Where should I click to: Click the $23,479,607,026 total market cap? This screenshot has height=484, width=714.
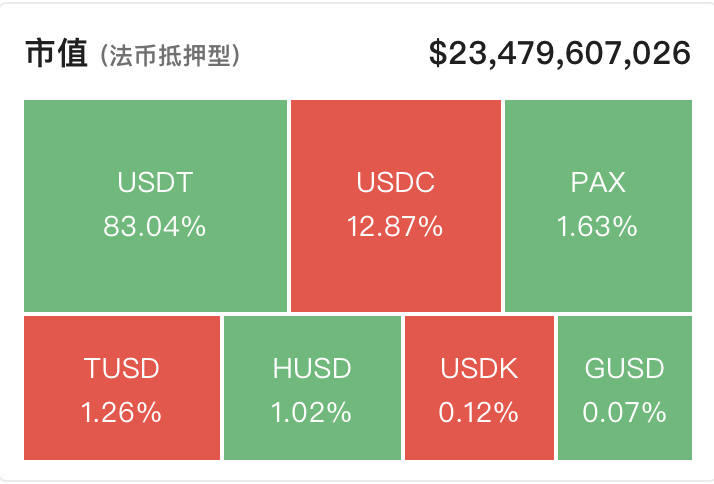tap(560, 53)
